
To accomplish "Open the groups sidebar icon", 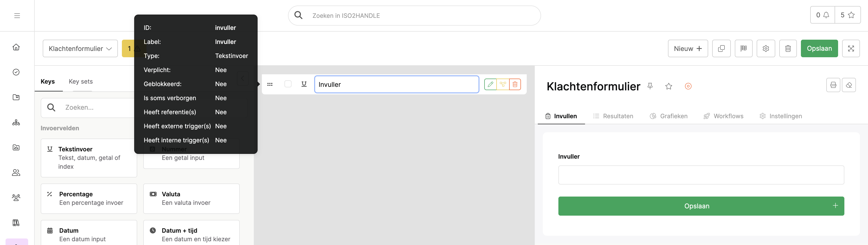I will [16, 198].
